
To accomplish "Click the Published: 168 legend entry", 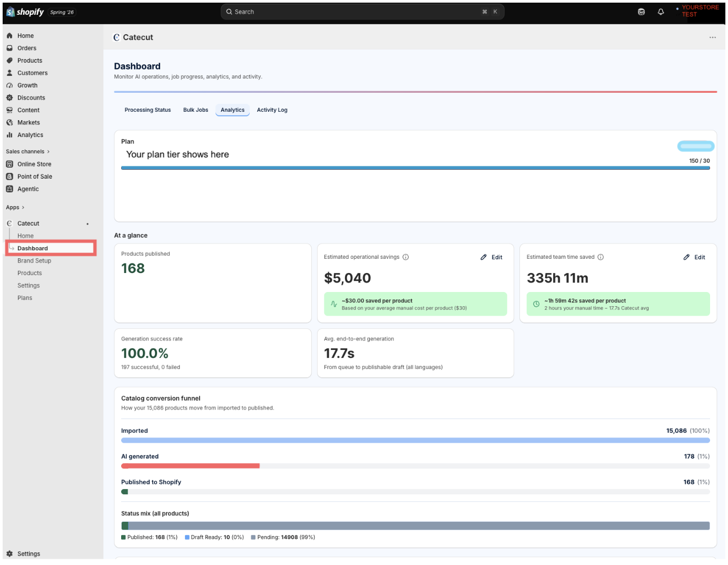I will 149,538.
